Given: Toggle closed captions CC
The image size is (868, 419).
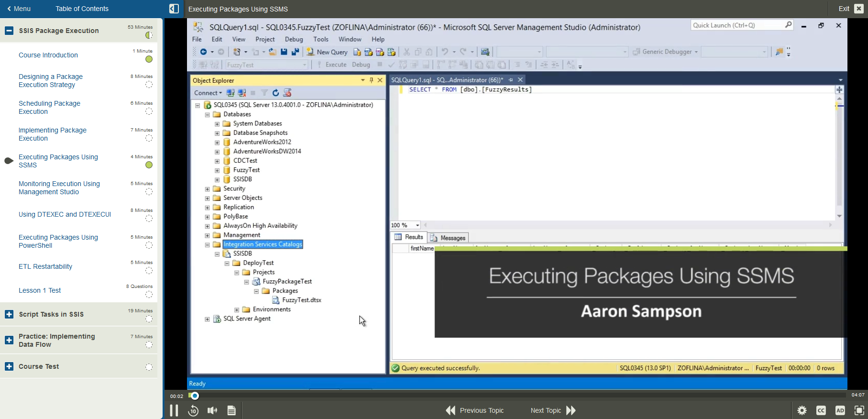Looking at the screenshot, I should [821, 410].
